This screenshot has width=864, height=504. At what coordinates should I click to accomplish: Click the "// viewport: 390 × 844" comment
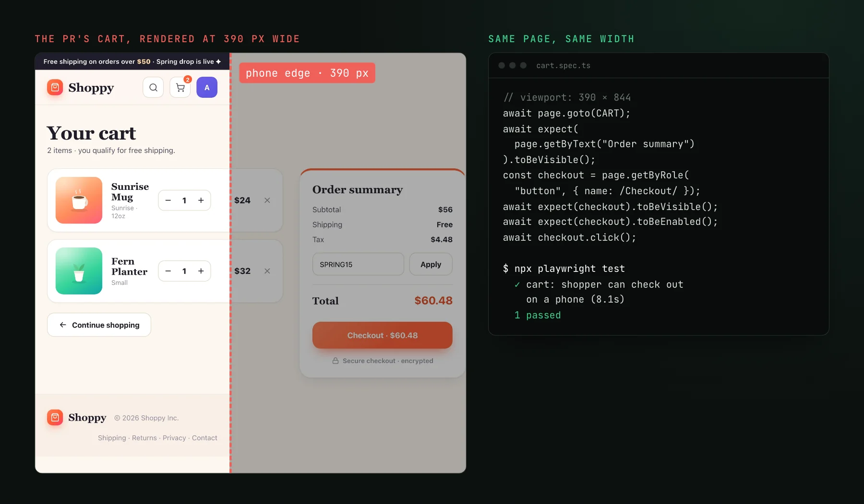567,97
